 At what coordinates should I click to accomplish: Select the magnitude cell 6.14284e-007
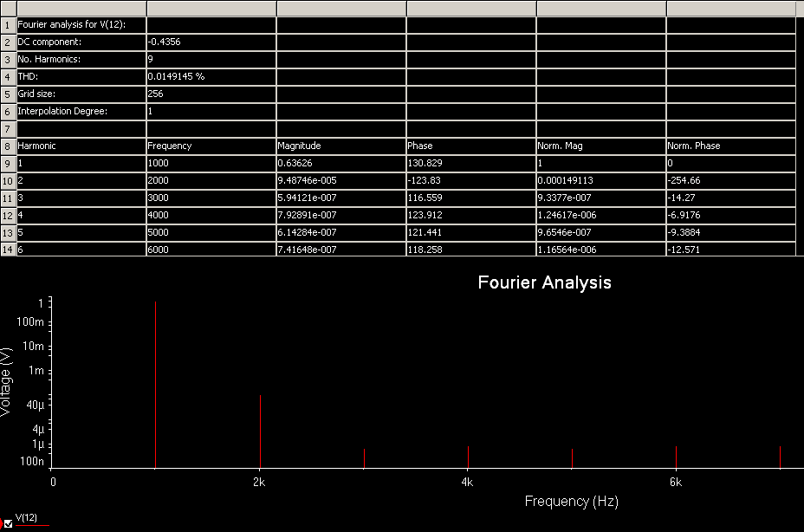341,232
